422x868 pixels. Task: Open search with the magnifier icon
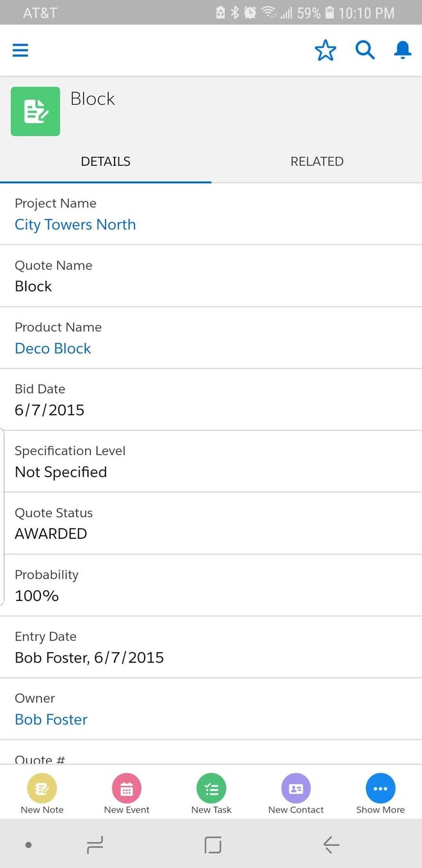[365, 51]
